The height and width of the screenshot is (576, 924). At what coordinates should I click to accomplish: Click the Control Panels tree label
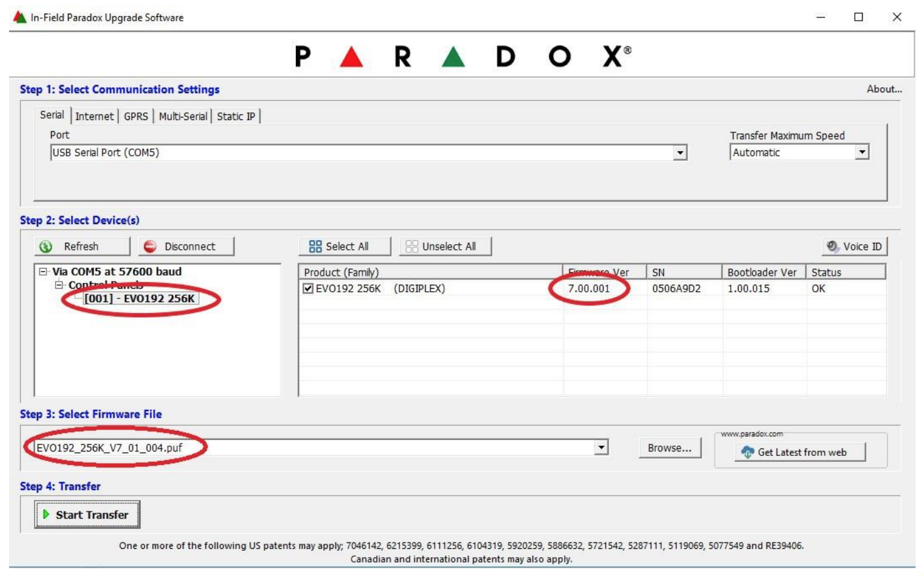106,285
